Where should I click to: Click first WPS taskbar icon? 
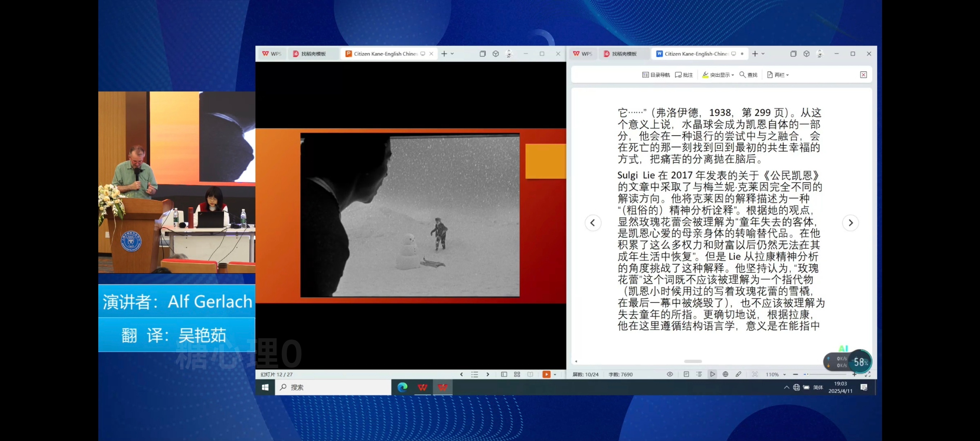click(422, 388)
